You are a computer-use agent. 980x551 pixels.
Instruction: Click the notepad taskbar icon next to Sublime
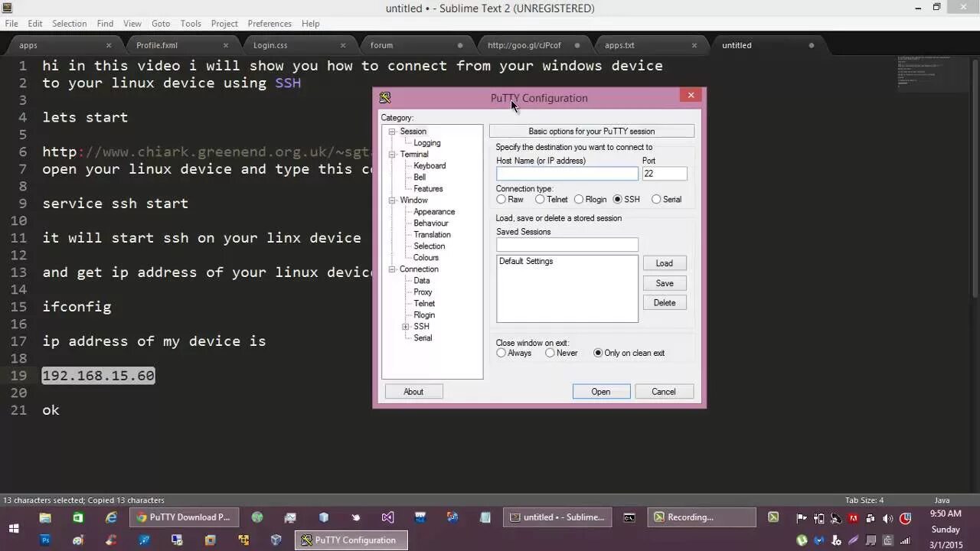[485, 517]
